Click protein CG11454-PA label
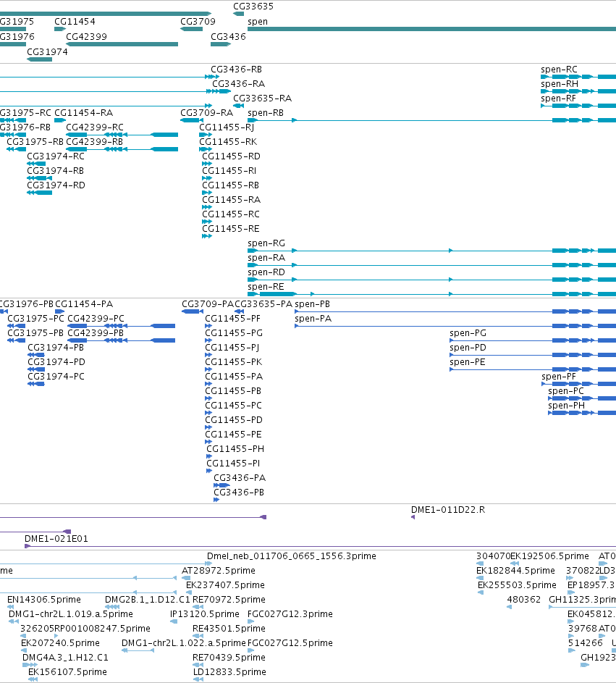 click(x=84, y=304)
